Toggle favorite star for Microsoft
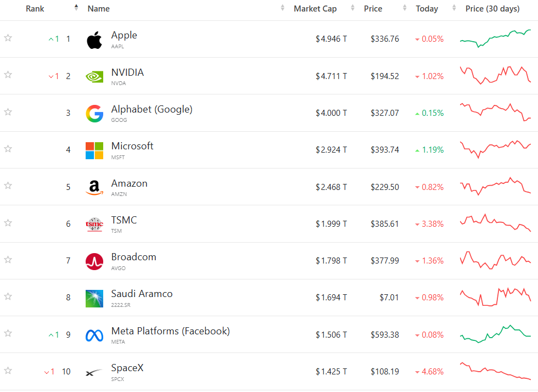The image size is (538, 392). (x=8, y=149)
